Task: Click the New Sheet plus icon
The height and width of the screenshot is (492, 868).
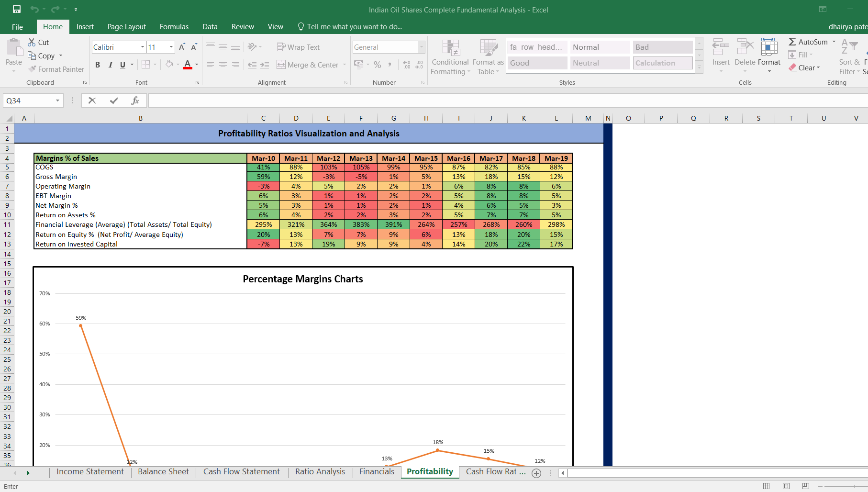Action: 536,473
